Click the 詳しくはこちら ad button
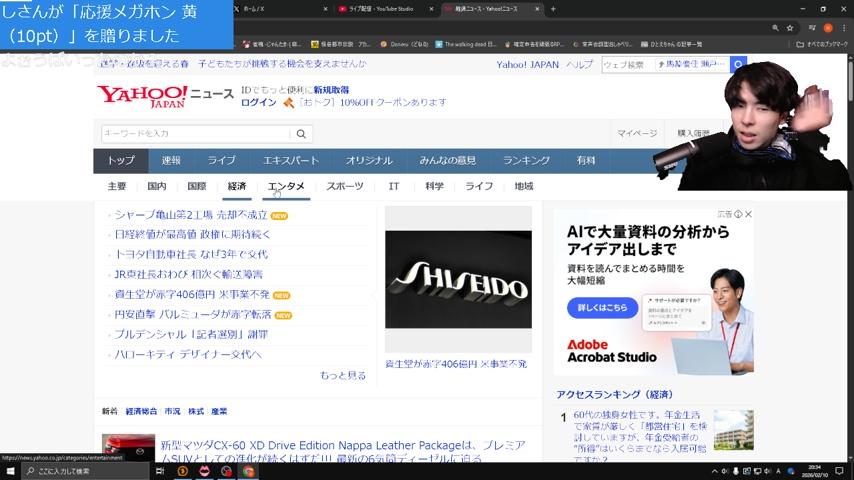The image size is (854, 480). 602,308
